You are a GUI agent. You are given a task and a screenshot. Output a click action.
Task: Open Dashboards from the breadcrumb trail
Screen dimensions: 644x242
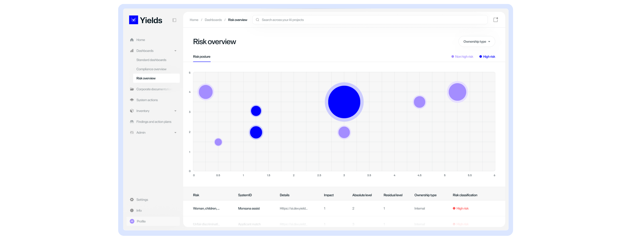pyautogui.click(x=213, y=20)
